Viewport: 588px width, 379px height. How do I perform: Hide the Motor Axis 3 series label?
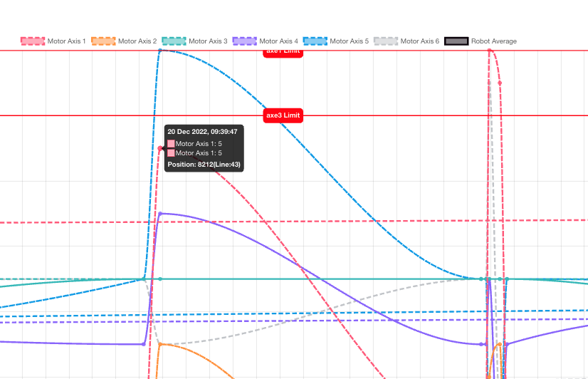208,41
